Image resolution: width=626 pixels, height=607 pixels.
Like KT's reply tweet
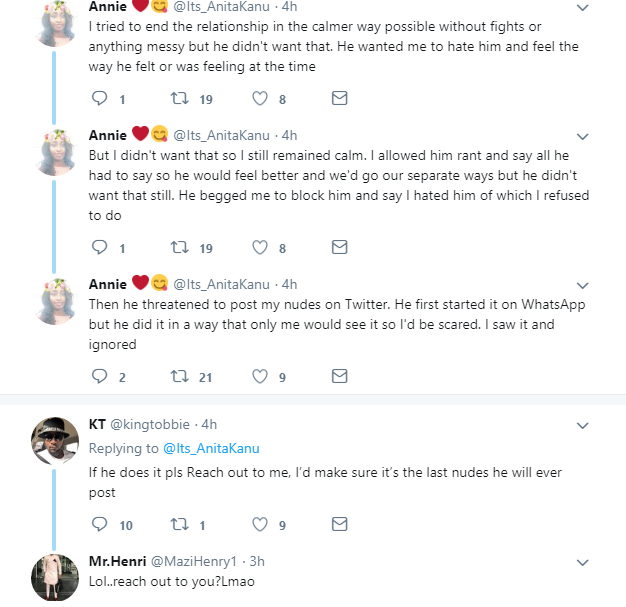[260, 523]
